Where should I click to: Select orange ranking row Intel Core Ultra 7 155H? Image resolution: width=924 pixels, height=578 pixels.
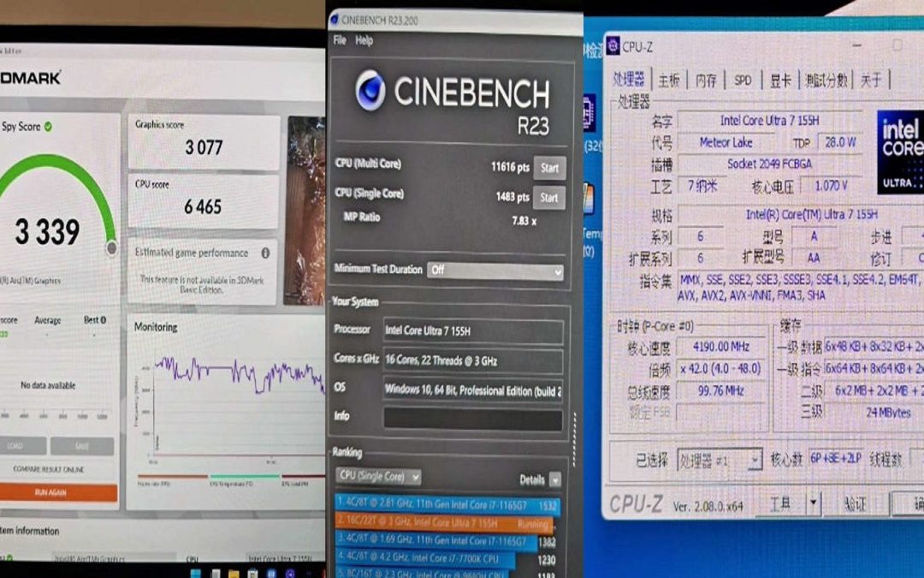(x=444, y=524)
